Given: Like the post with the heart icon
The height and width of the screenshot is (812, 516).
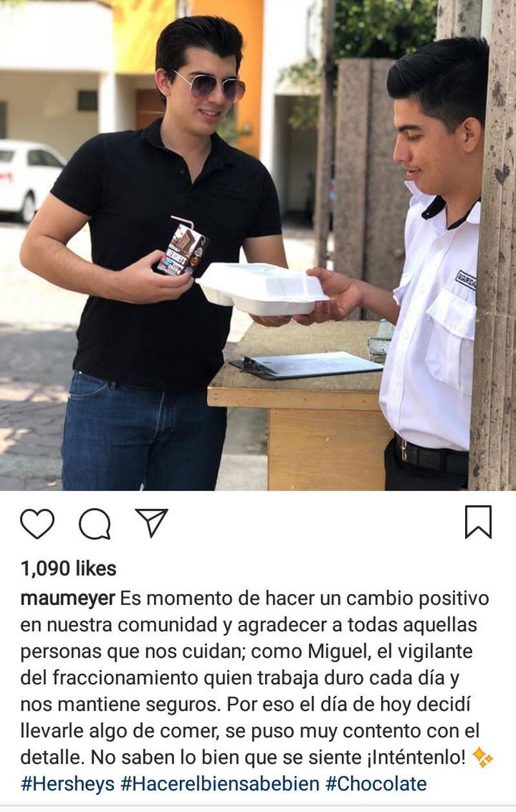Looking at the screenshot, I should point(37,523).
